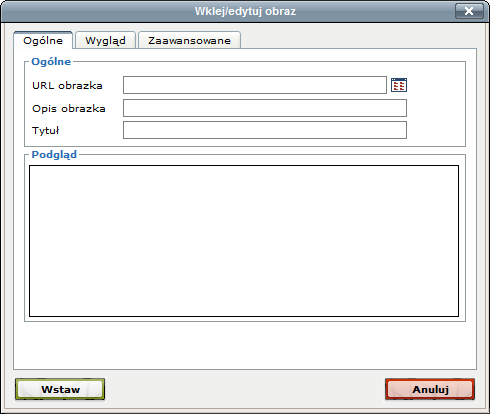
Task: Click inside the Podgląd preview box
Action: (244, 241)
